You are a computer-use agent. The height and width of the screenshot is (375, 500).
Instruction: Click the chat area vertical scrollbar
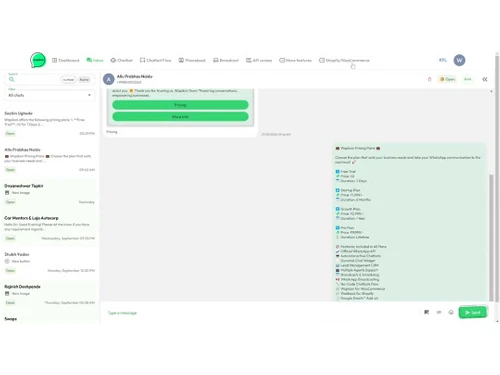pos(491,237)
